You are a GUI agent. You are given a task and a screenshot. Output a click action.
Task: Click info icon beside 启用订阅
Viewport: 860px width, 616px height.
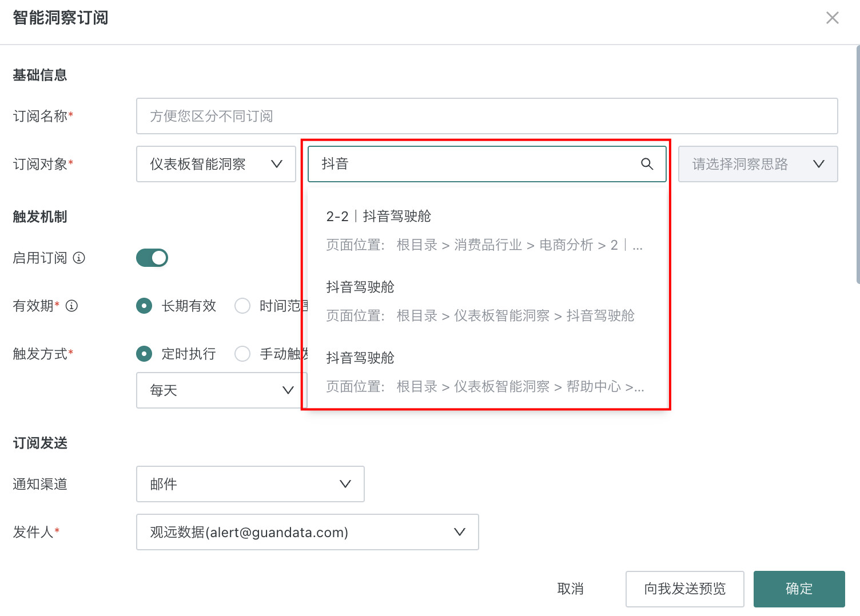point(79,258)
